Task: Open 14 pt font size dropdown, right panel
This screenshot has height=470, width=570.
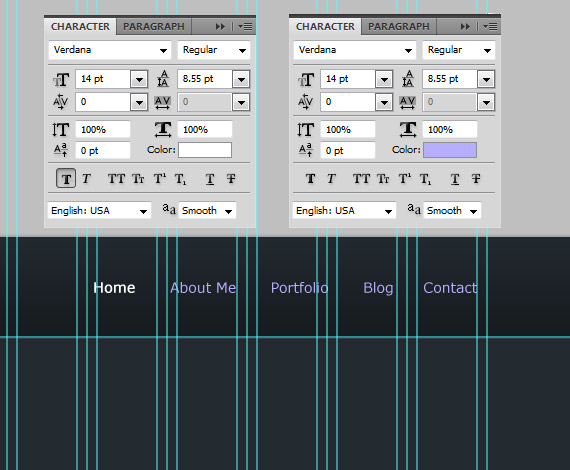Action: [x=384, y=79]
